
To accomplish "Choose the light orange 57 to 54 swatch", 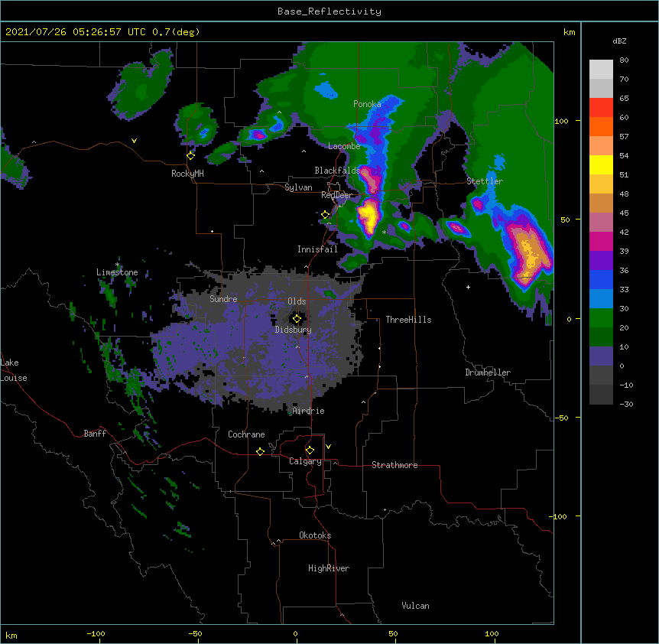I will pyautogui.click(x=601, y=146).
